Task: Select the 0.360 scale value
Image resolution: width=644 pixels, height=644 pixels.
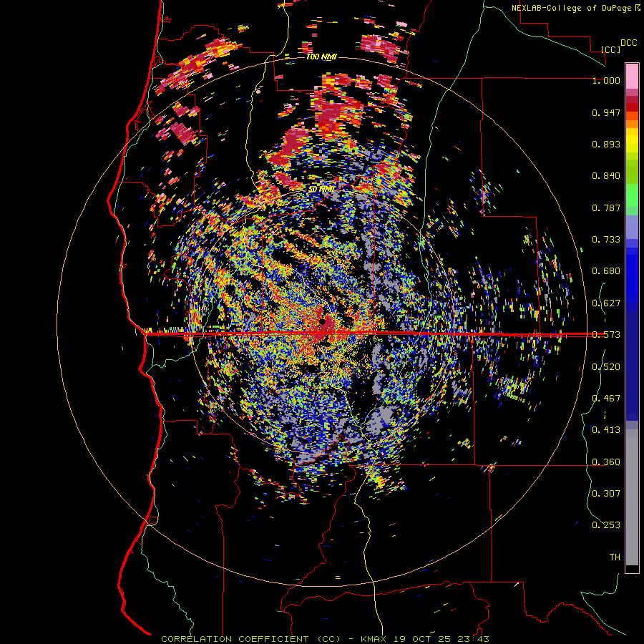Action: [606, 462]
